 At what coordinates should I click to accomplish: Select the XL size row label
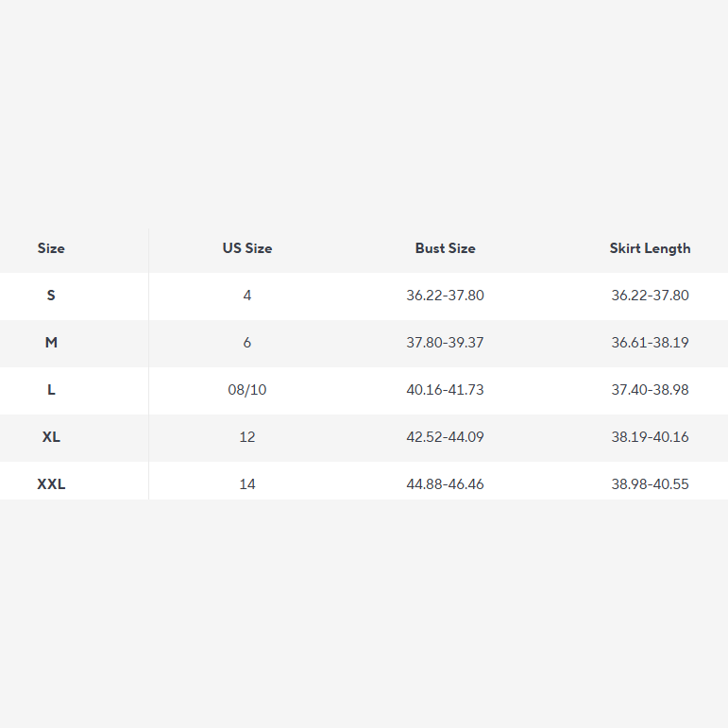[51, 437]
